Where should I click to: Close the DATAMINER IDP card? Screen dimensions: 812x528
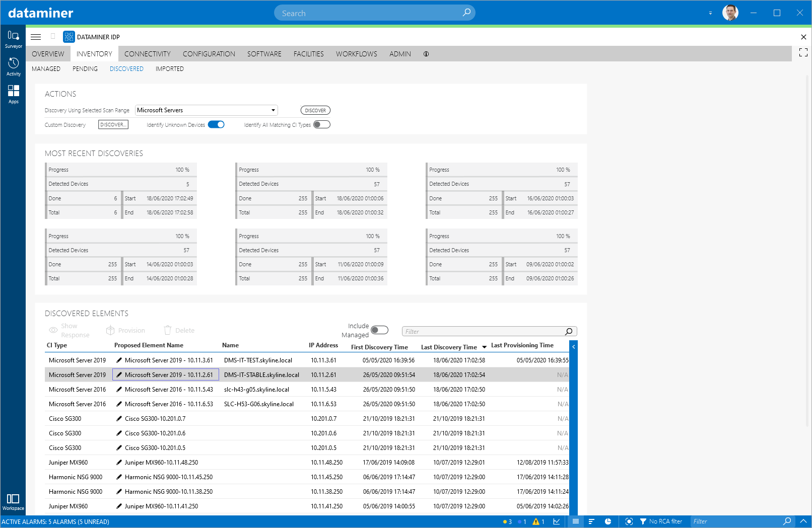[803, 37]
